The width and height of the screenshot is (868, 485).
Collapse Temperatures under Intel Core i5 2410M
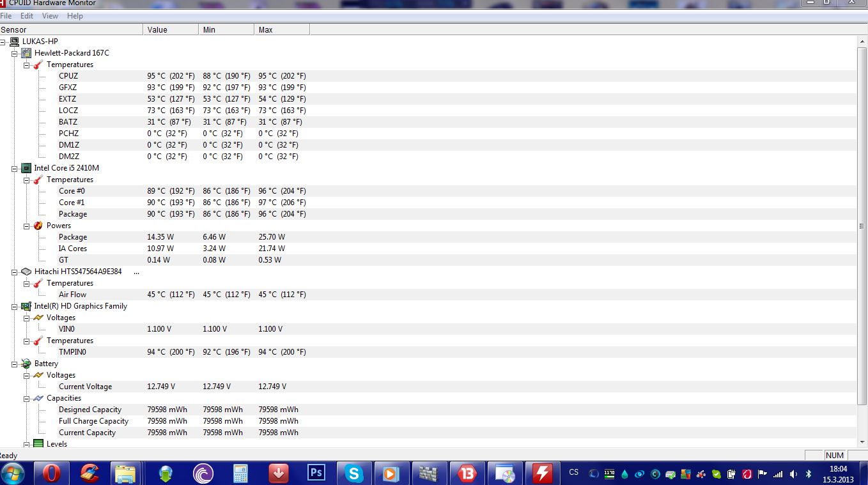(27, 180)
